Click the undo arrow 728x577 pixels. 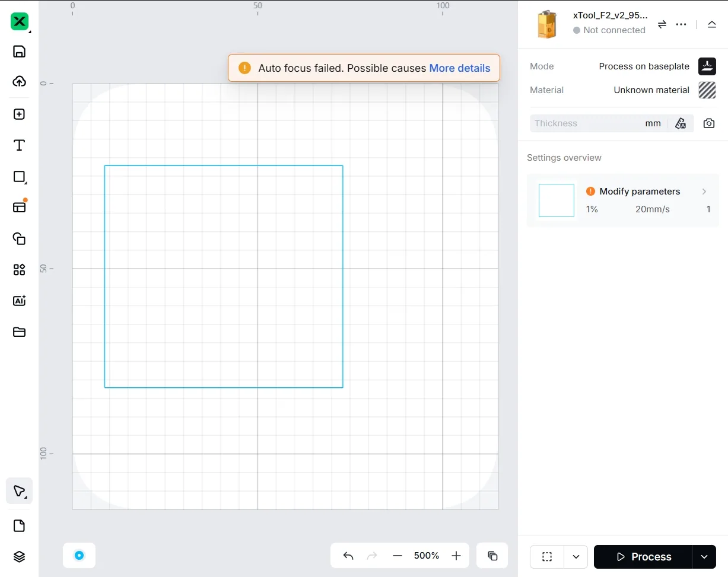point(348,556)
